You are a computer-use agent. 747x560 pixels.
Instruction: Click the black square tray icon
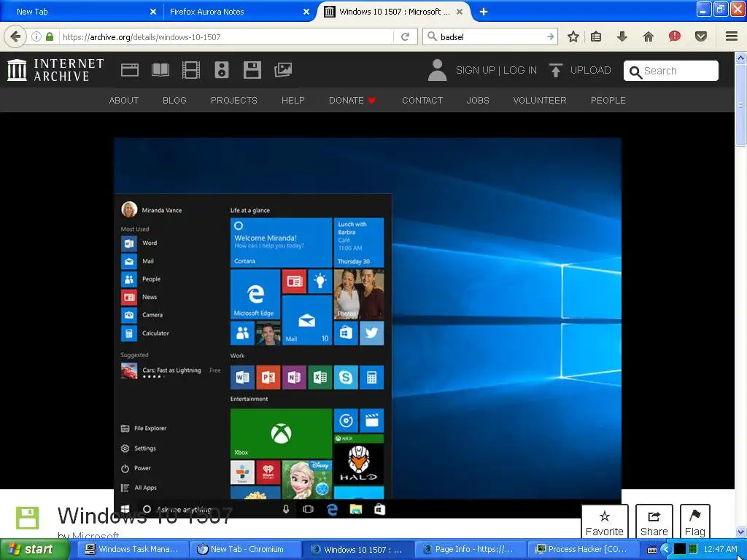tap(680, 549)
